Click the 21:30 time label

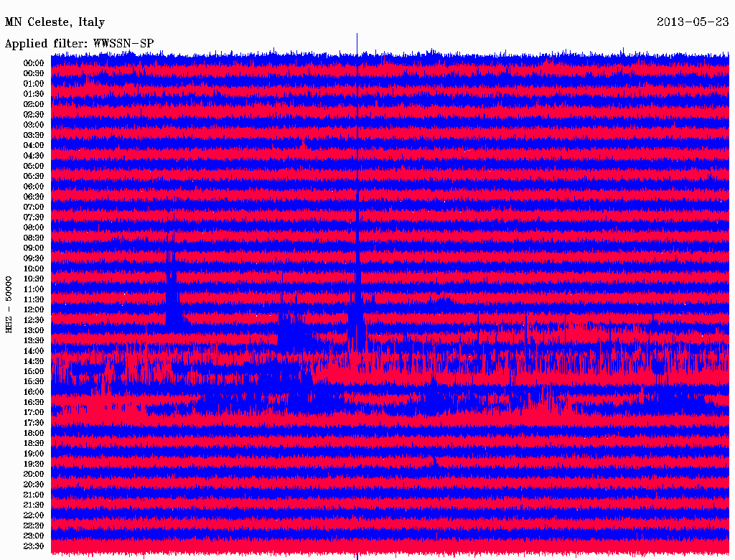[x=34, y=505]
